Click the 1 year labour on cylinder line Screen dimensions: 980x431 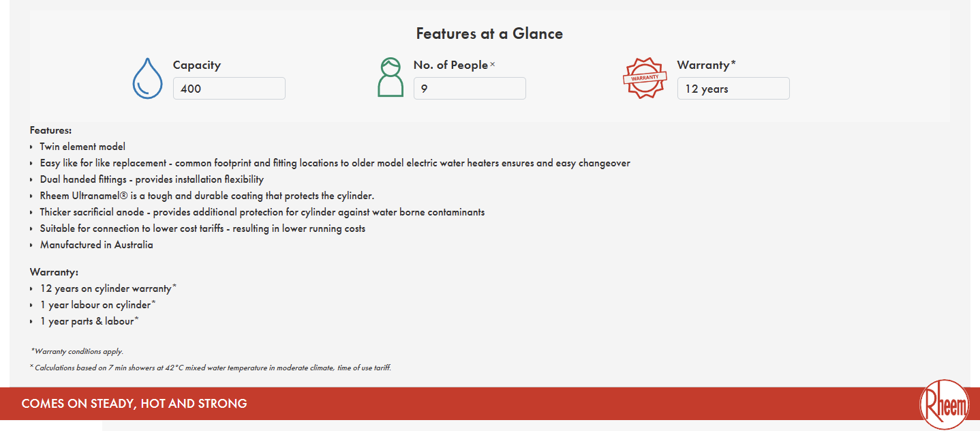(x=97, y=305)
